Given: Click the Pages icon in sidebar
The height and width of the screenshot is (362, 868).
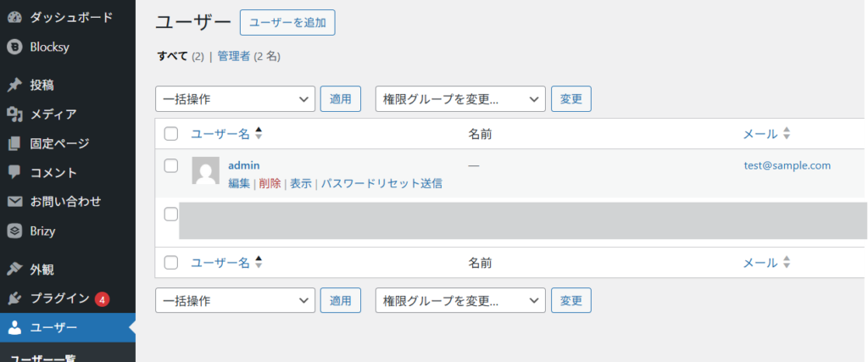Looking at the screenshot, I should (14, 143).
